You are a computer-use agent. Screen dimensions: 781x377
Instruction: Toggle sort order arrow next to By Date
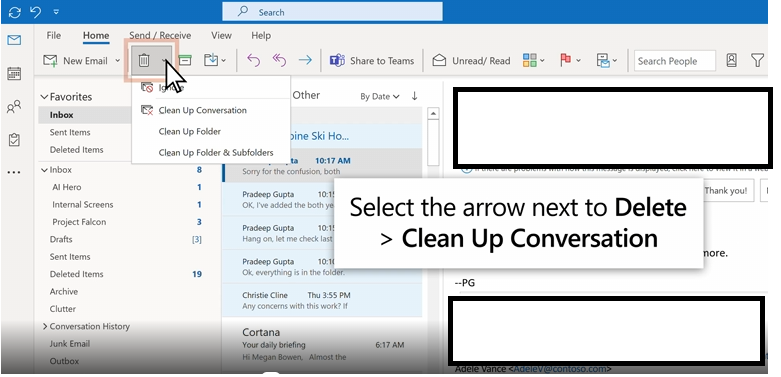click(x=414, y=96)
